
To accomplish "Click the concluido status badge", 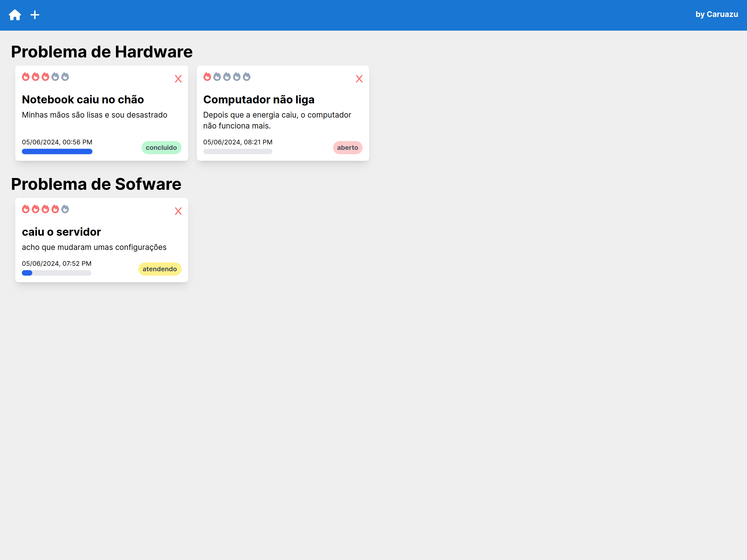I will point(161,148).
